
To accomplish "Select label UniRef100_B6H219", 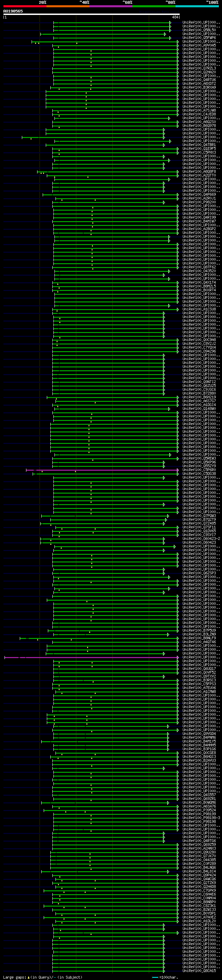I will tap(199, 397).
